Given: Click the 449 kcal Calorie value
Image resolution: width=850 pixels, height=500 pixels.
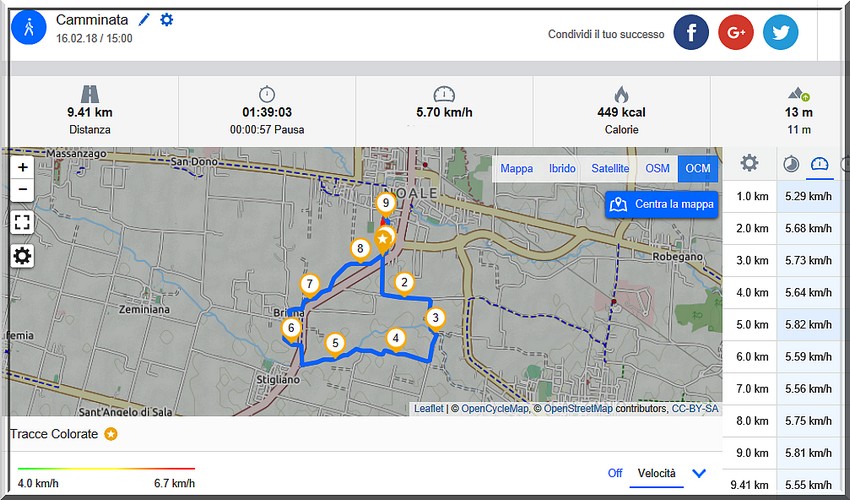Looking at the screenshot, I should (x=621, y=112).
